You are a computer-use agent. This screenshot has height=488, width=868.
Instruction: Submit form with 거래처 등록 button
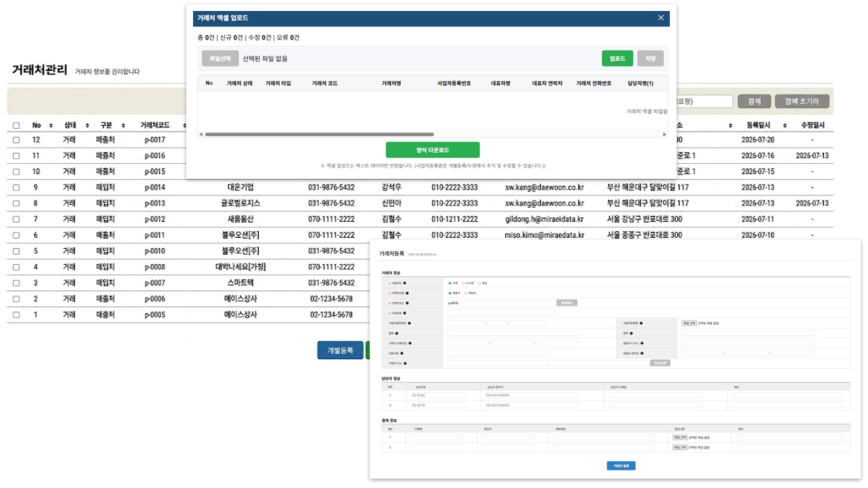coord(621,466)
